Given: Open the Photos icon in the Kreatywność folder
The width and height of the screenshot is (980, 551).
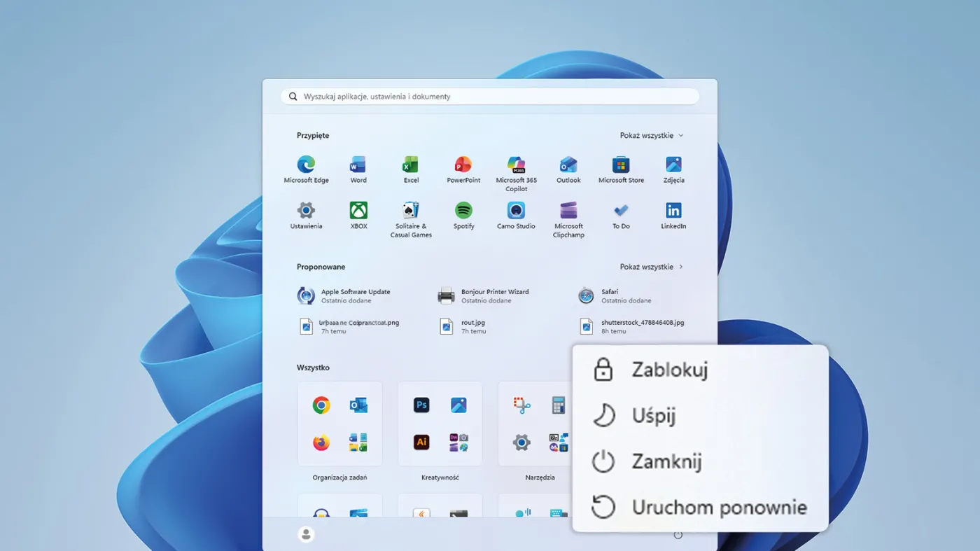Looking at the screenshot, I should 458,405.
